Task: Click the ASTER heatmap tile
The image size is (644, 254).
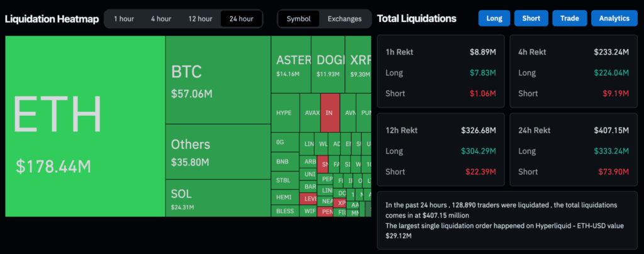Action: click(x=293, y=65)
